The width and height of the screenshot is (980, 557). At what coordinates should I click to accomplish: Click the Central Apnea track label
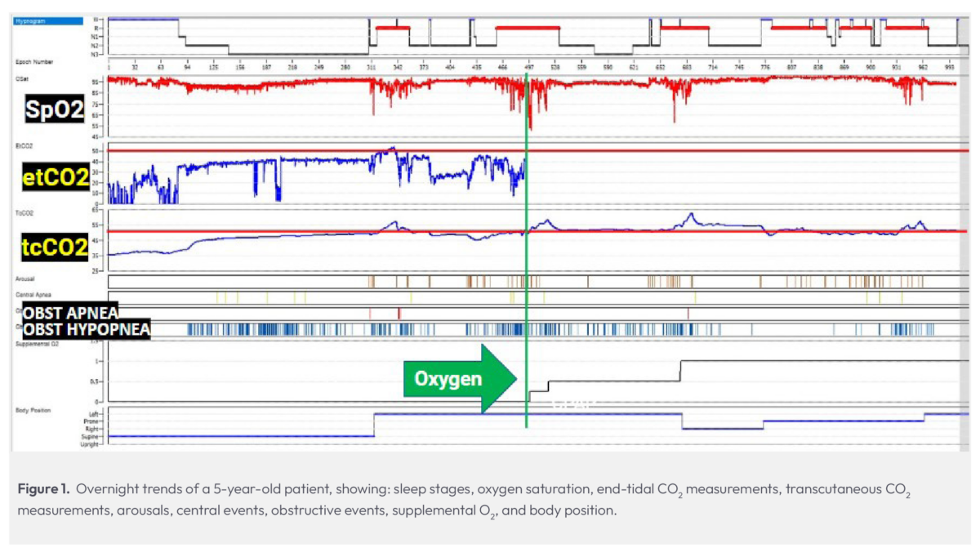[33, 293]
